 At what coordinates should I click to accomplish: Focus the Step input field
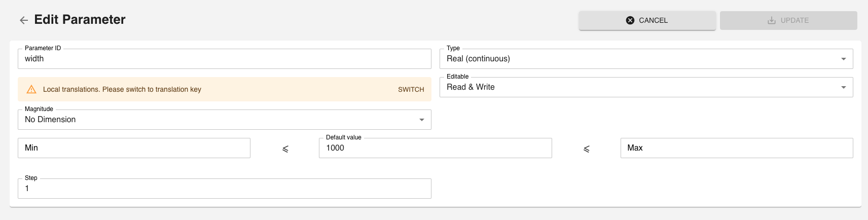[224, 189]
